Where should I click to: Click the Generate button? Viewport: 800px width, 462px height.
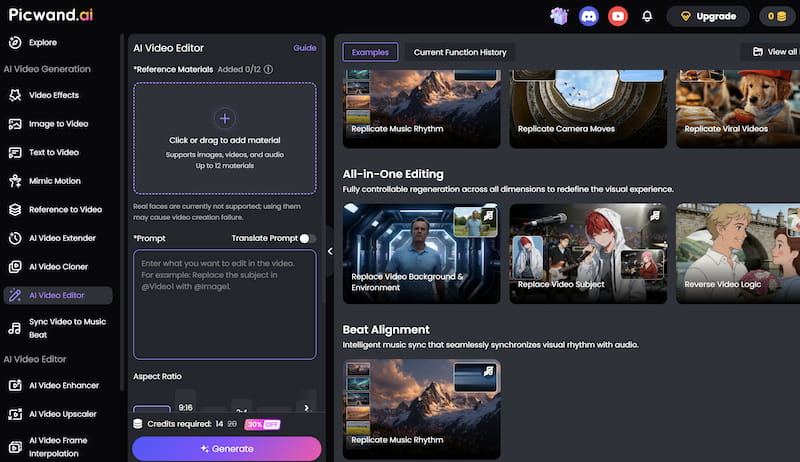point(227,449)
